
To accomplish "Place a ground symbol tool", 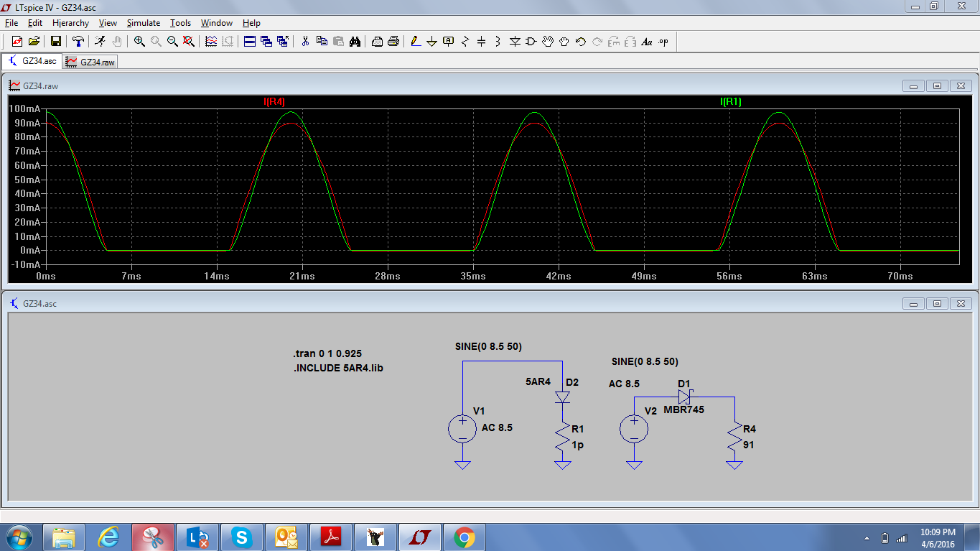I will pos(431,42).
